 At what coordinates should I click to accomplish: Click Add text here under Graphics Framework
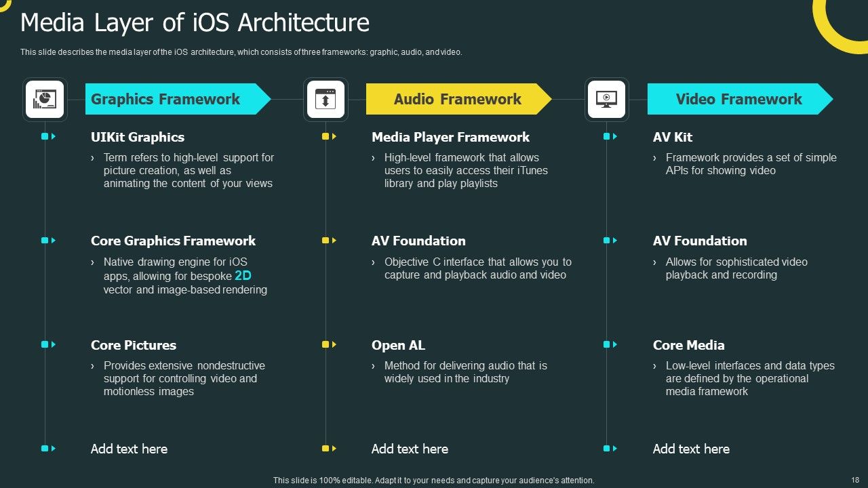[x=129, y=449]
